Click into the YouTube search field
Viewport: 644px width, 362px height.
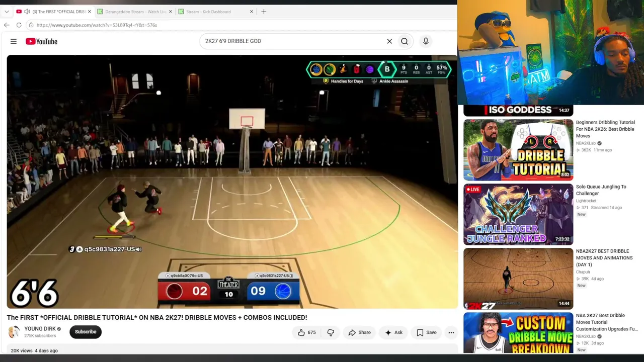coord(292,41)
